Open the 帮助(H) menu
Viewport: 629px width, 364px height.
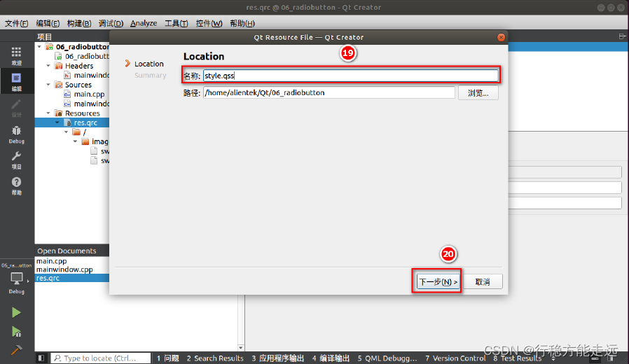pos(242,23)
